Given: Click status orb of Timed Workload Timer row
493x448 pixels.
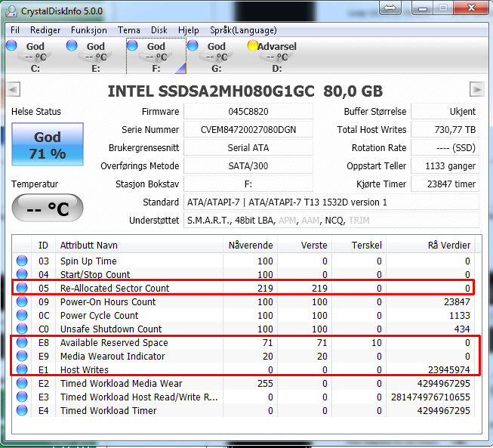Looking at the screenshot, I should coord(22,410).
